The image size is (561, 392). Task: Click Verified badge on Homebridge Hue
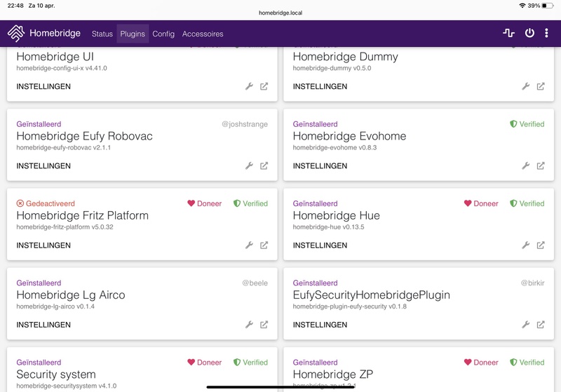point(527,203)
